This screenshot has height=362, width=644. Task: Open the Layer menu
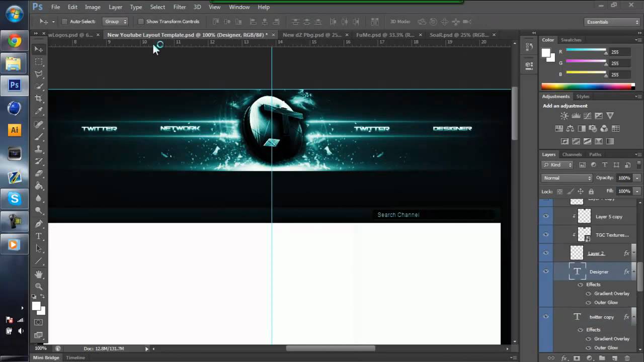[x=115, y=7]
